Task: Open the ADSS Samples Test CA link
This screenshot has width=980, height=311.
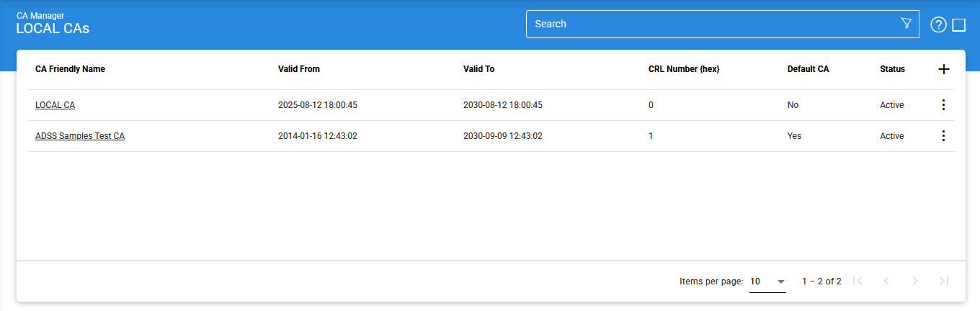Action: (x=80, y=136)
